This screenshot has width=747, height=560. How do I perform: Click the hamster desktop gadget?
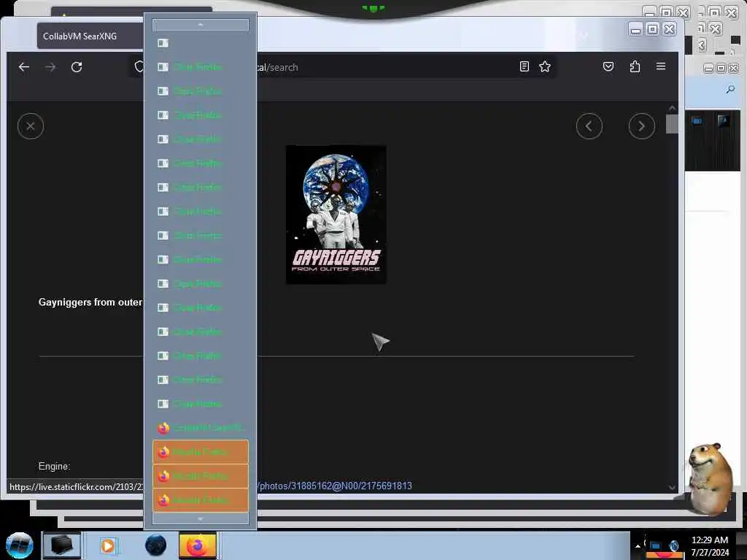pos(709,479)
